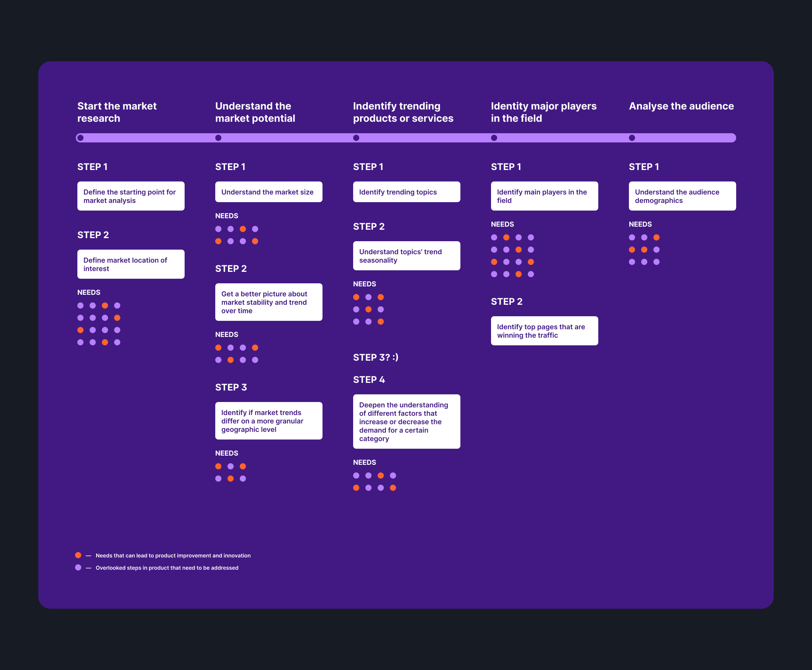Click the "Get a better picture about market stability" card

(x=268, y=302)
